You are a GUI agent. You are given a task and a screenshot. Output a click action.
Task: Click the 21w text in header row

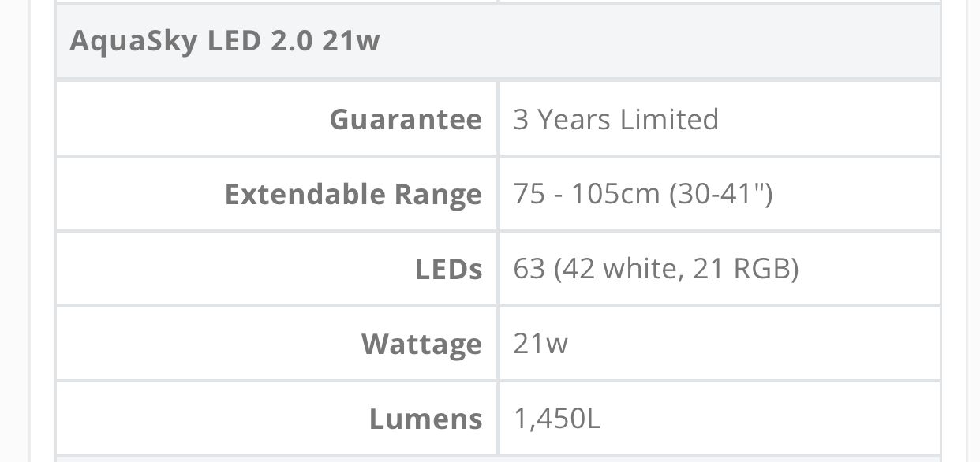(x=351, y=40)
